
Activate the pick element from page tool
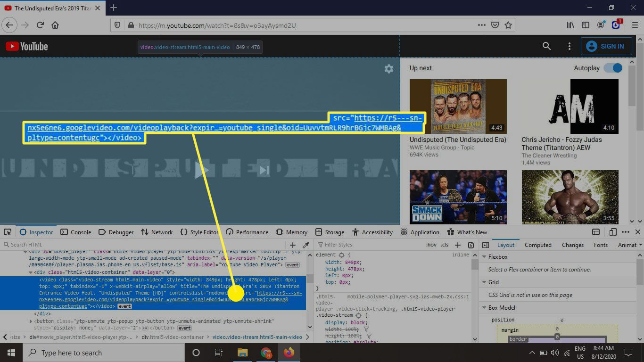tap(8, 232)
